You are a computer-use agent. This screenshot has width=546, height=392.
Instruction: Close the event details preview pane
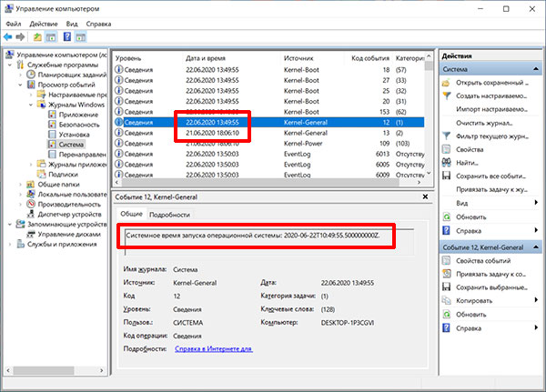425,196
